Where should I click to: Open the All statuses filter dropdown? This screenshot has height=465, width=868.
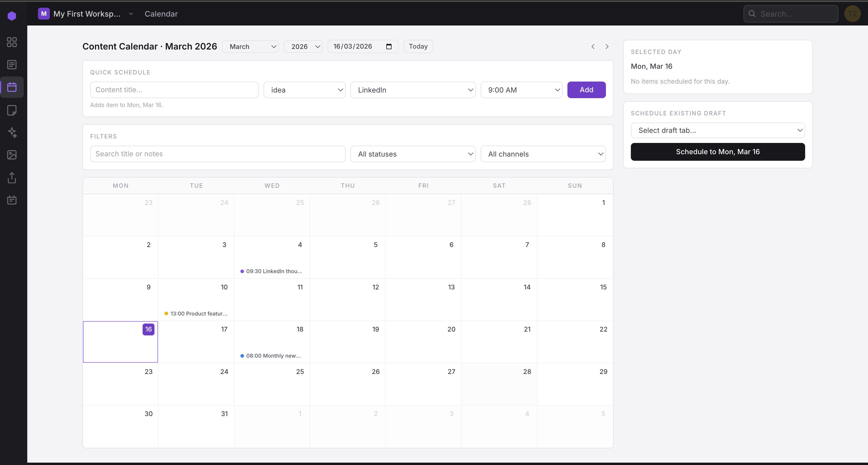click(413, 154)
